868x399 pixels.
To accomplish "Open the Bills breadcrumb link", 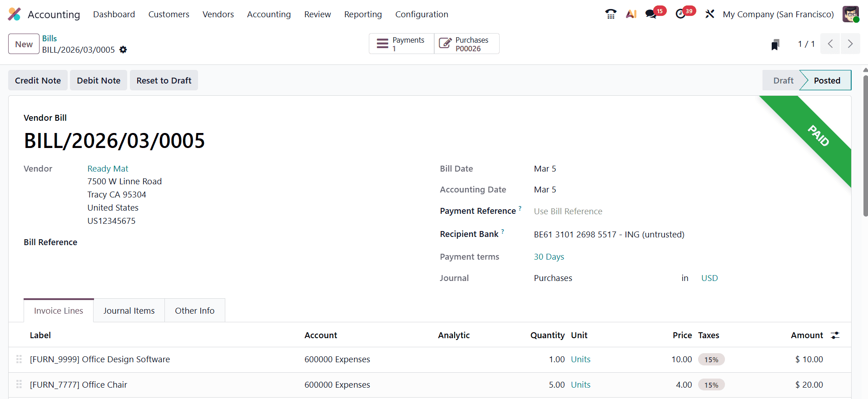I will pyautogui.click(x=50, y=39).
